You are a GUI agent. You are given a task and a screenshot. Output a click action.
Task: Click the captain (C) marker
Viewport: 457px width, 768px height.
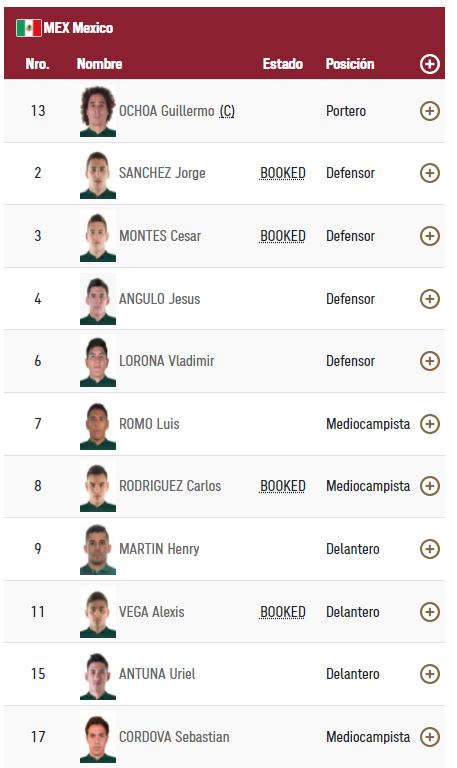point(227,111)
